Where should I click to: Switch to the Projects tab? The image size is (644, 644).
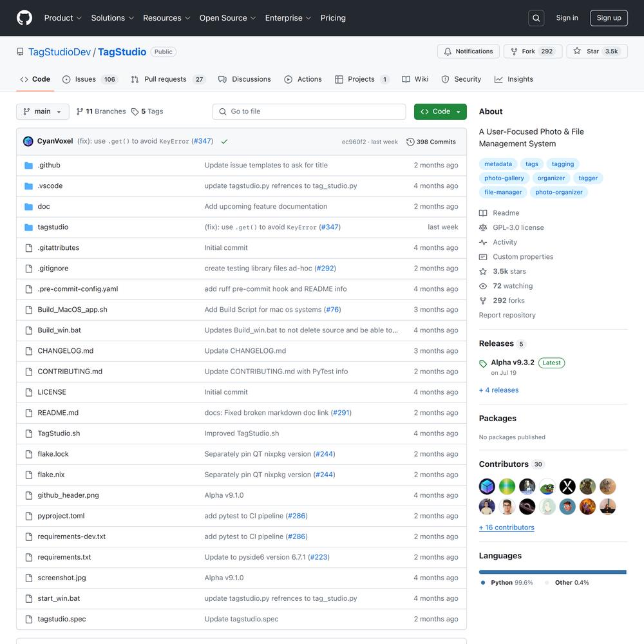362,79
